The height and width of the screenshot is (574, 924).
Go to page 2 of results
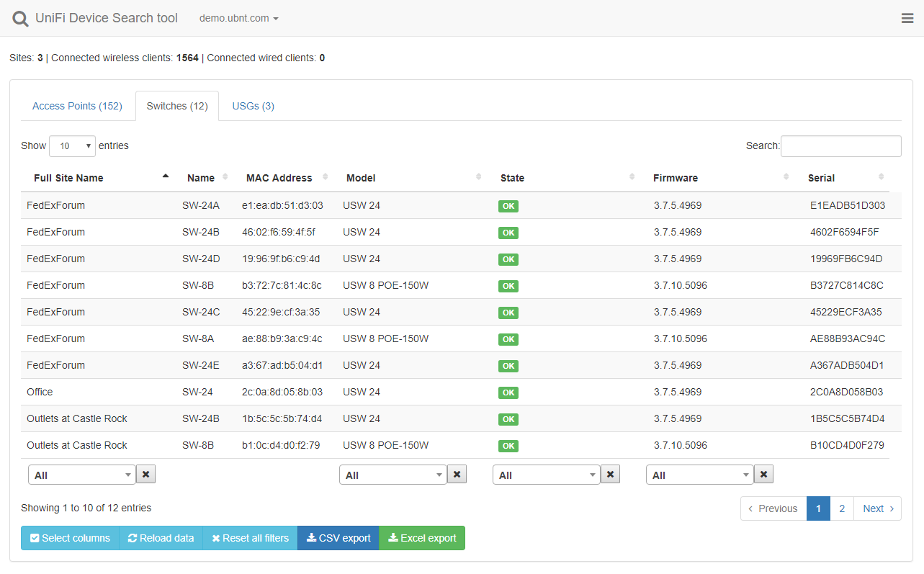pos(842,508)
